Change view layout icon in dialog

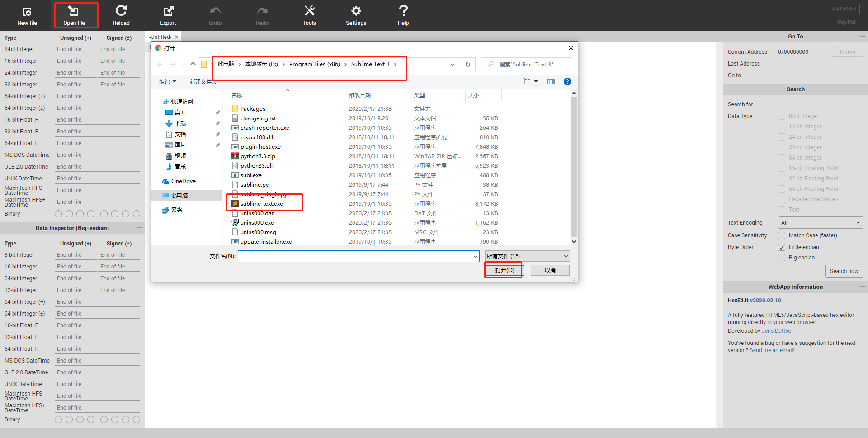click(x=526, y=81)
